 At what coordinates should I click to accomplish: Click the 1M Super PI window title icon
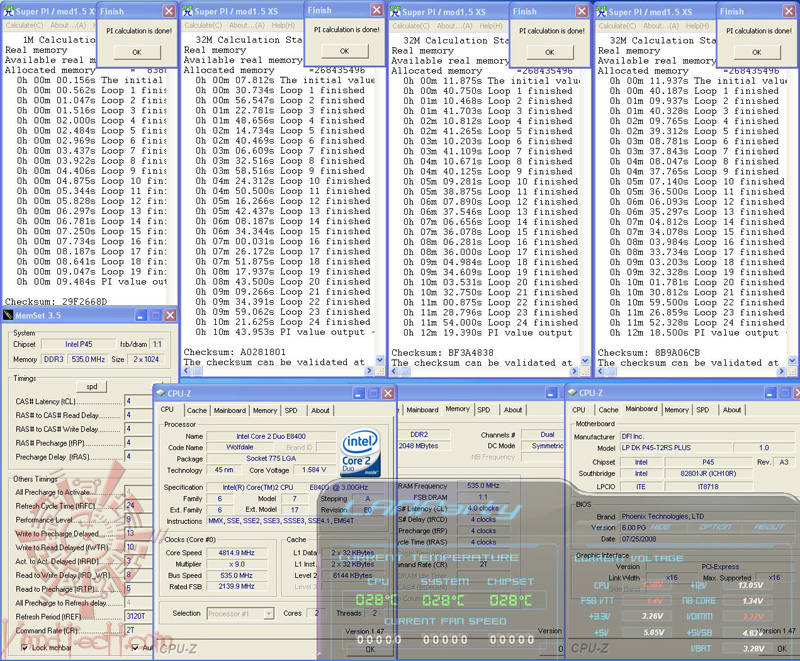click(x=9, y=11)
